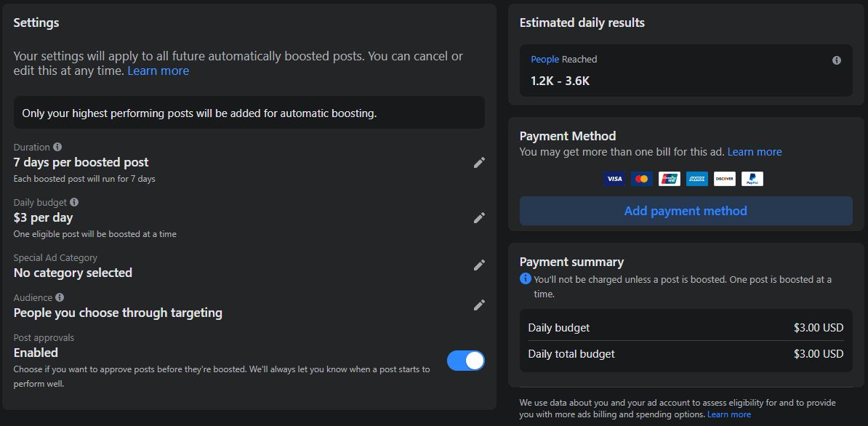The height and width of the screenshot is (426, 868).
Task: Open Learn more under Settings description
Action: pyautogui.click(x=158, y=71)
